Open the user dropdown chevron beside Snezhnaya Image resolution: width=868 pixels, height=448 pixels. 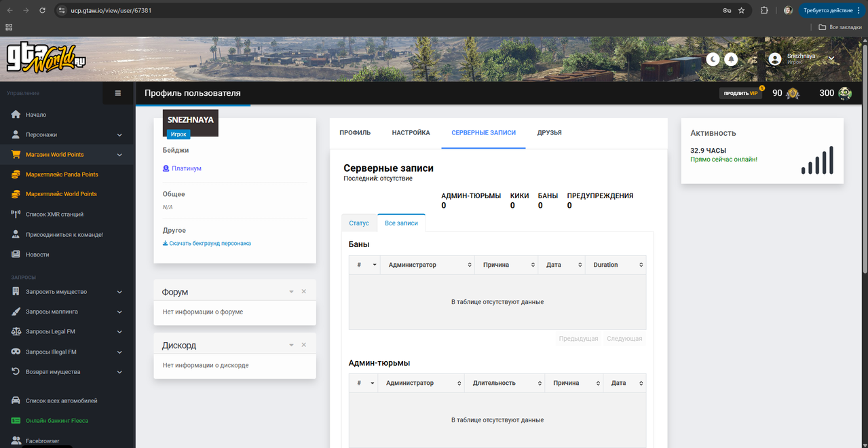click(831, 59)
